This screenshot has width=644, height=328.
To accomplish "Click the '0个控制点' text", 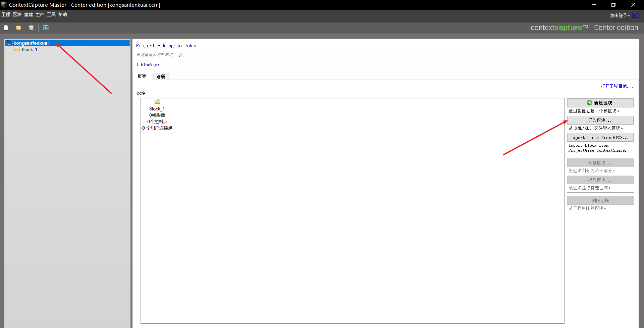I will point(157,122).
